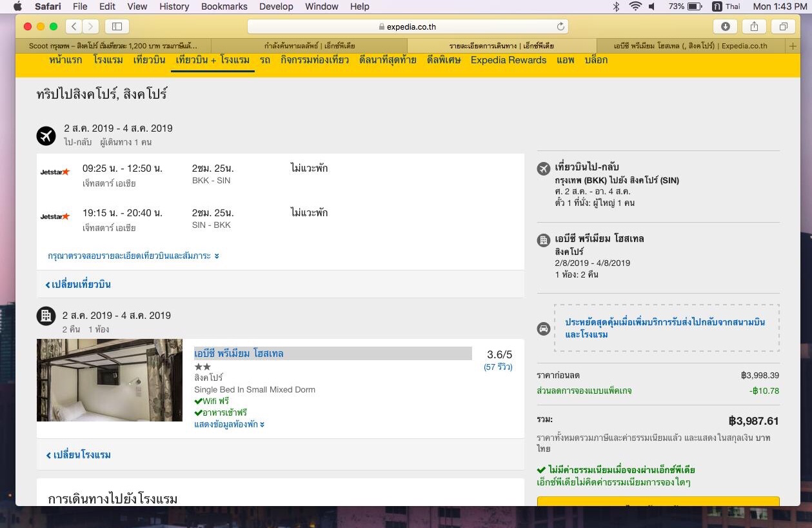This screenshot has width=812, height=528.
Task: Select เที่ยวบิน + โรงแรม nav item
Action: click(213, 60)
